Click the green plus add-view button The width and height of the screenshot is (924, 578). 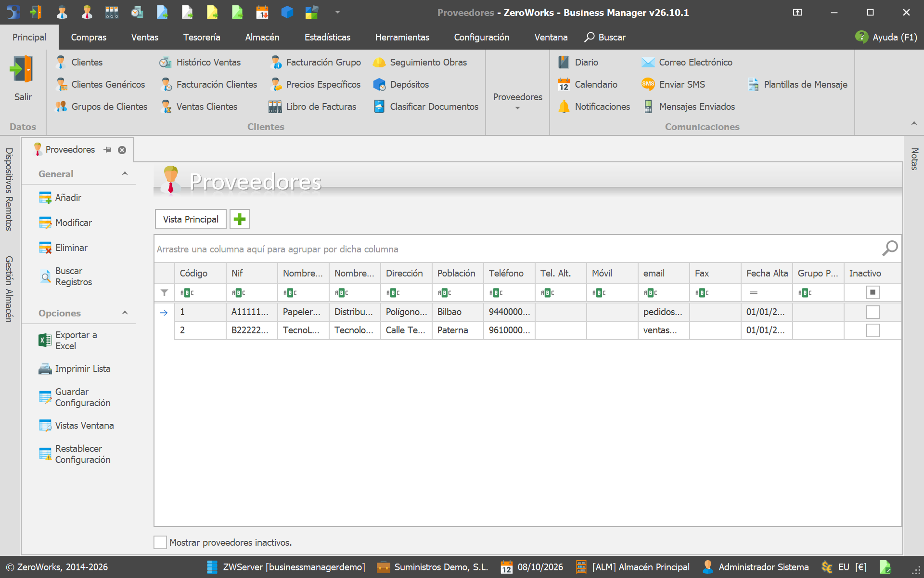point(239,219)
